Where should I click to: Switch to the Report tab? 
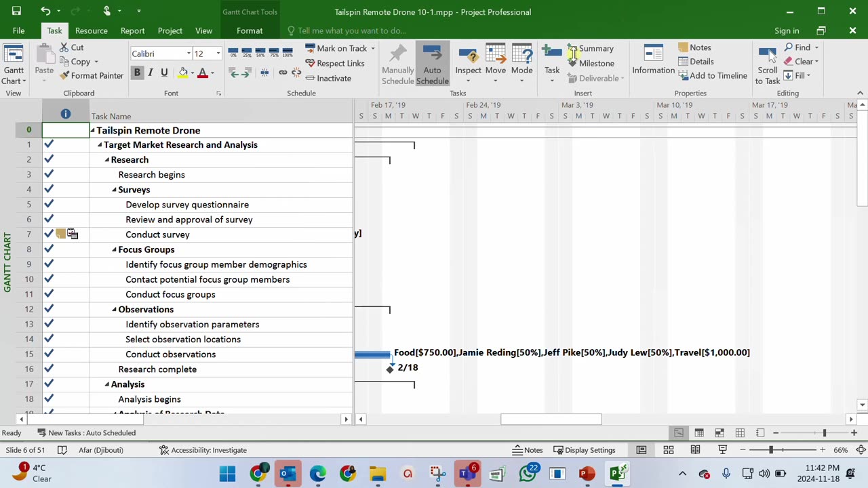pyautogui.click(x=132, y=30)
